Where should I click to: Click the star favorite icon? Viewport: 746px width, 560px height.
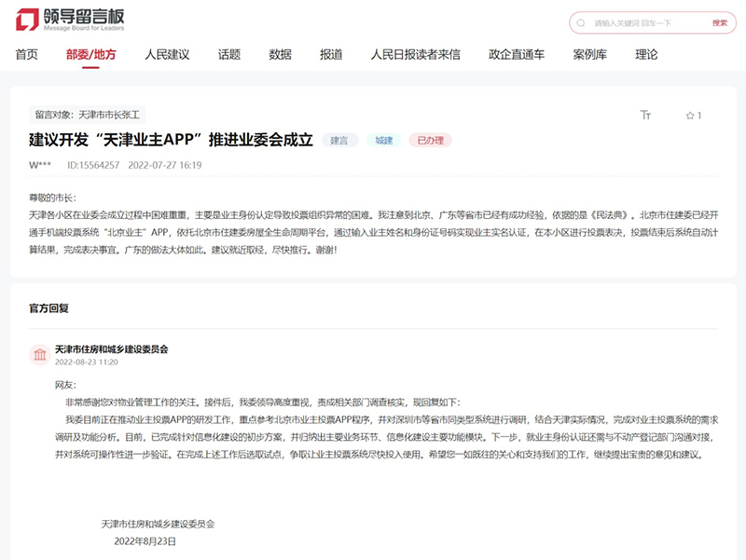click(690, 116)
